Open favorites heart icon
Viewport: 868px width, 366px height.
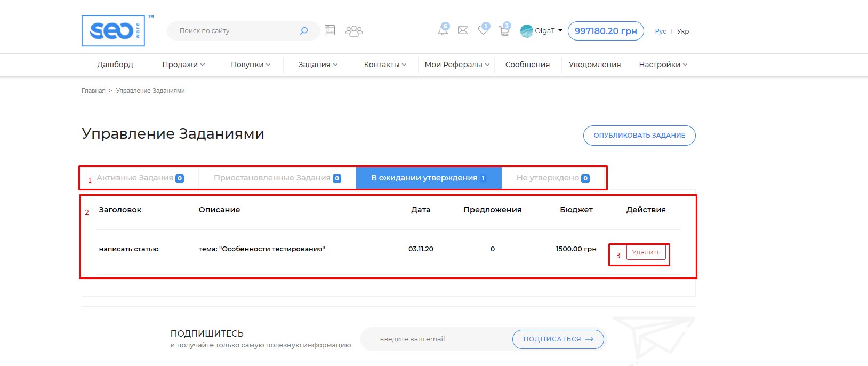pyautogui.click(x=483, y=30)
